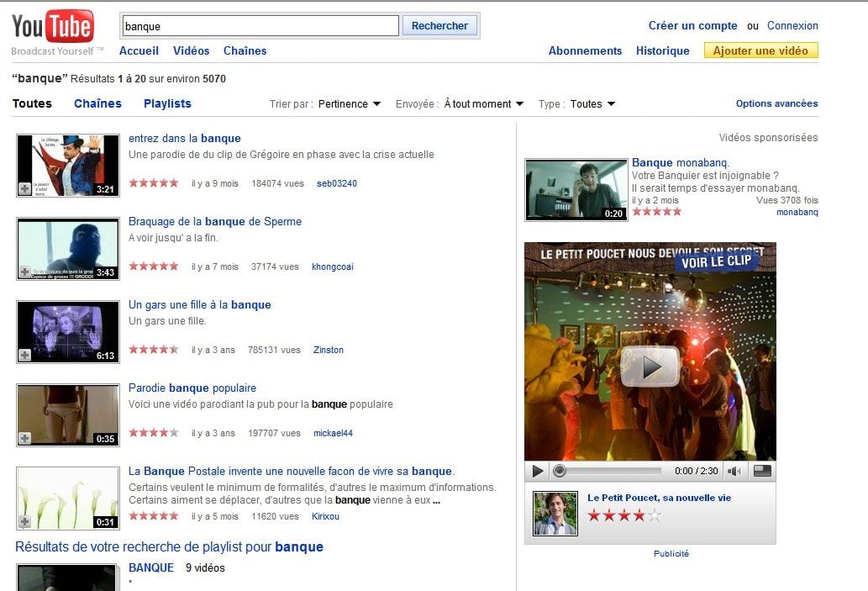Click the Rechercher search button
The image size is (868, 591).
click(x=439, y=26)
